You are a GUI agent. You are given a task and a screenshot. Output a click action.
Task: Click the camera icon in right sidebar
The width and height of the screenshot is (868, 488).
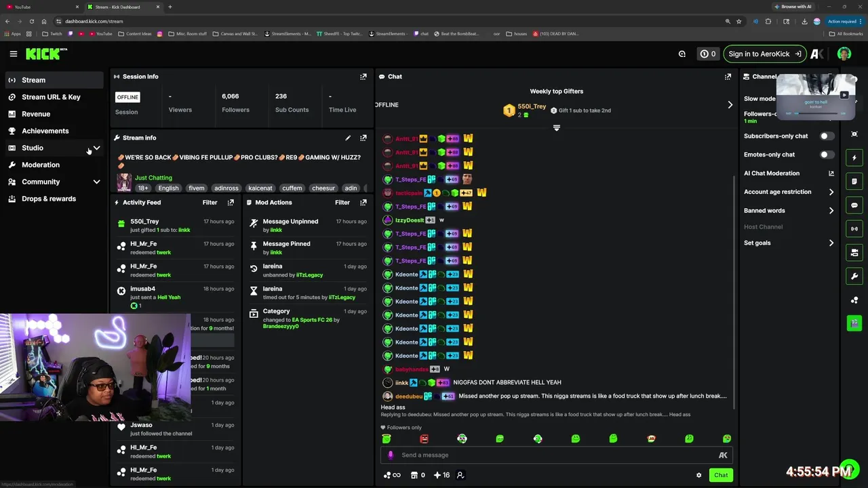(x=854, y=253)
